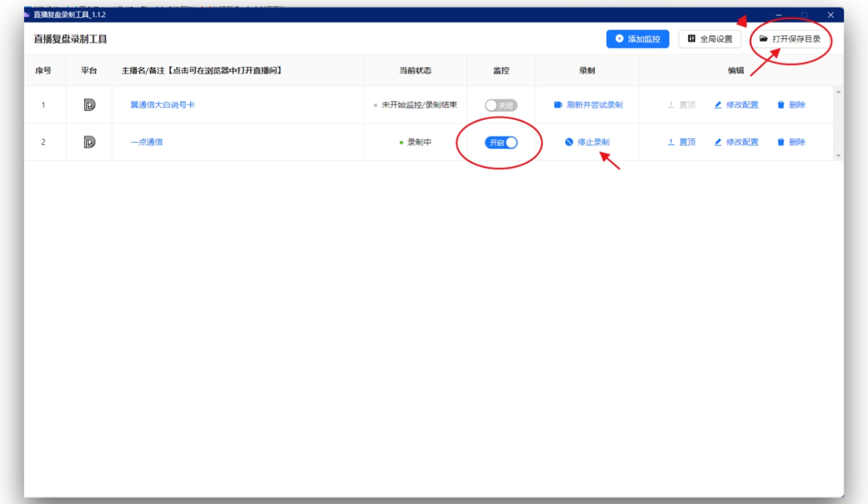Image resolution: width=868 pixels, height=504 pixels.
Task: Open the save directory with 打开保存目录
Action: click(790, 39)
